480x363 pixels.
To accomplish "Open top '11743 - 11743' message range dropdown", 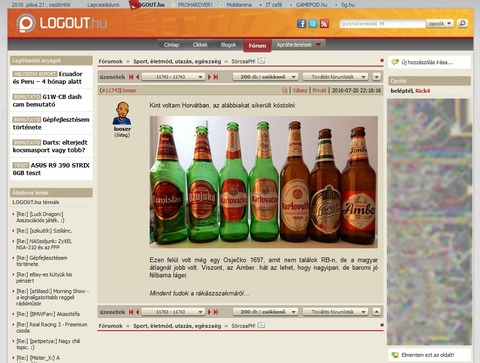I will tap(173, 77).
